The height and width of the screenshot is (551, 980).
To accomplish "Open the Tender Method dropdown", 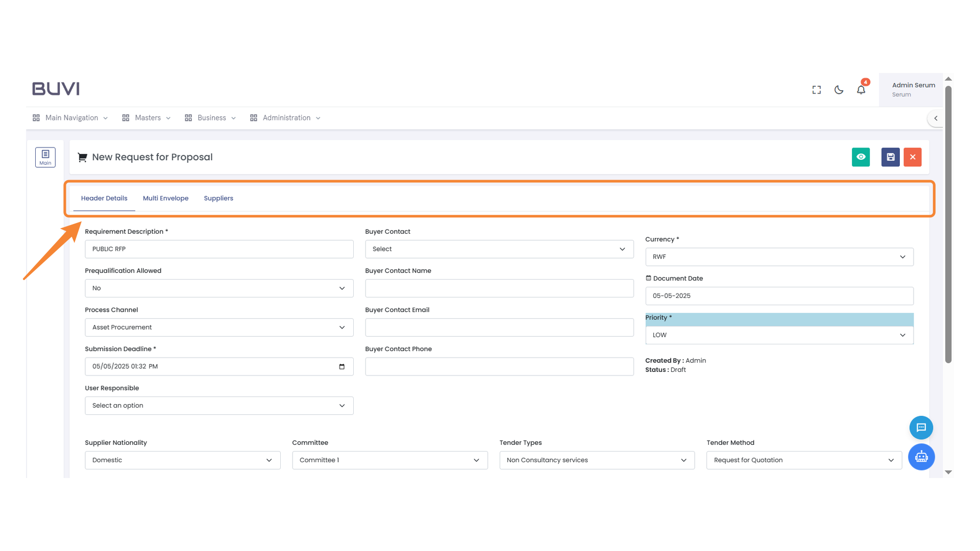I will 803,460.
